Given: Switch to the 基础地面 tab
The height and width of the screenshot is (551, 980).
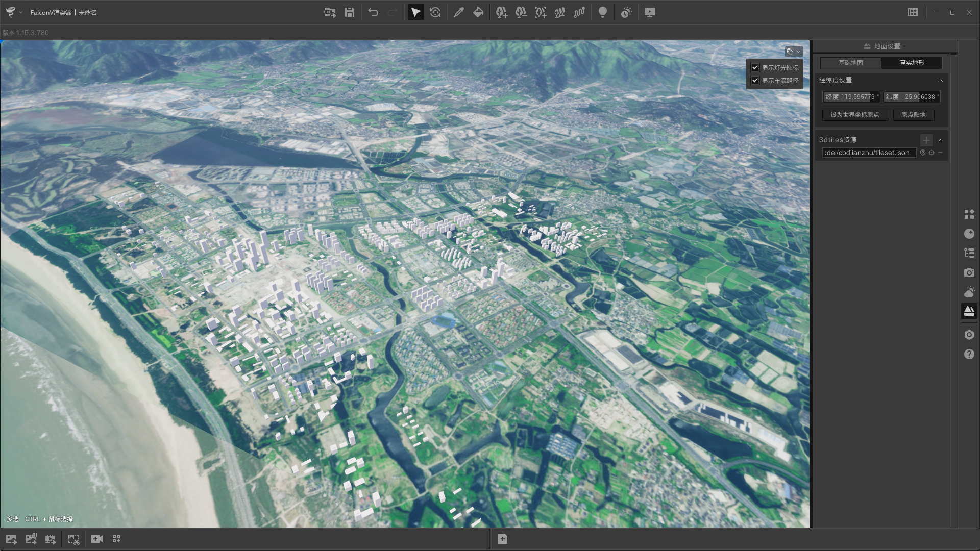Looking at the screenshot, I should click(850, 63).
